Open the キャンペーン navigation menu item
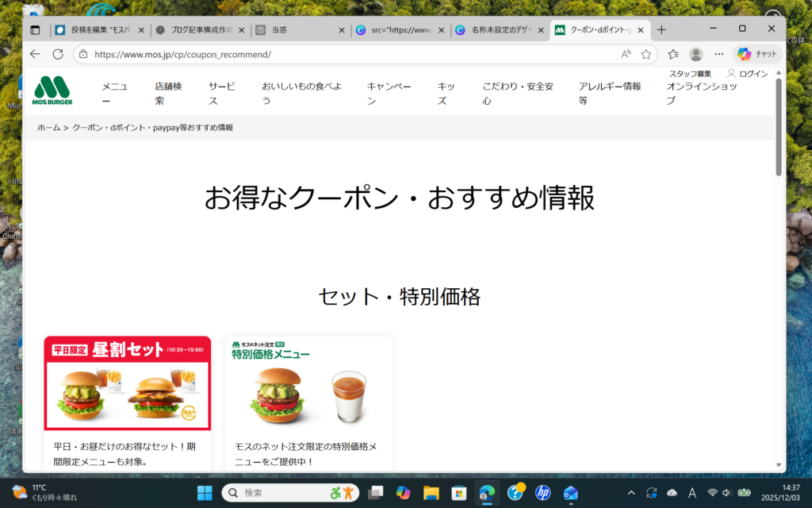Viewport: 812px width, 508px height. (389, 93)
